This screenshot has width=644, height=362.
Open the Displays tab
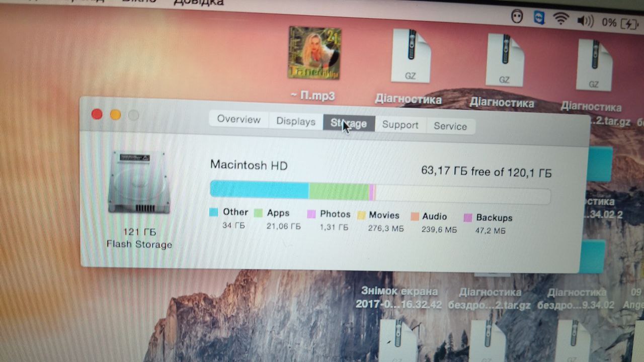(296, 122)
